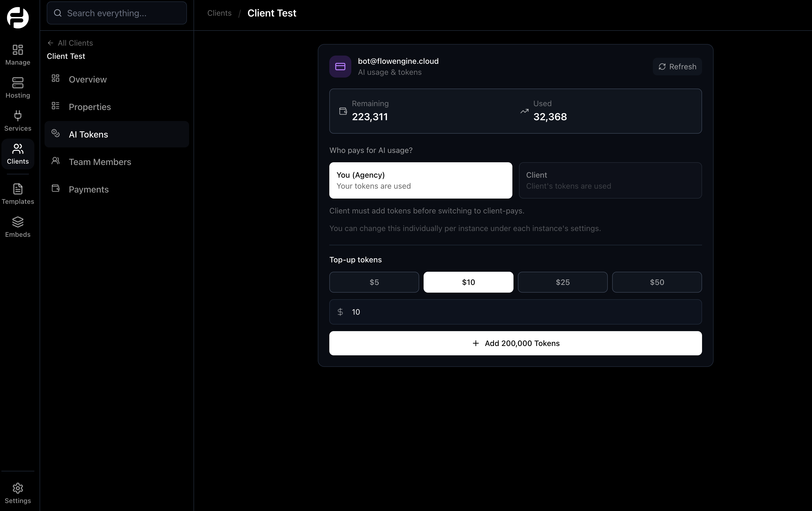Go to Templates document icon
Image resolution: width=812 pixels, height=511 pixels.
coord(18,189)
